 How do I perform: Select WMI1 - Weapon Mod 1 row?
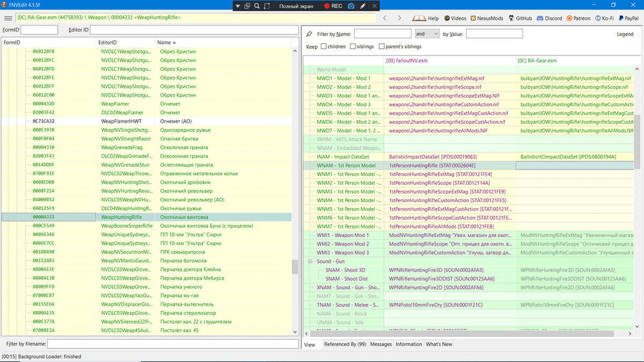point(469,236)
